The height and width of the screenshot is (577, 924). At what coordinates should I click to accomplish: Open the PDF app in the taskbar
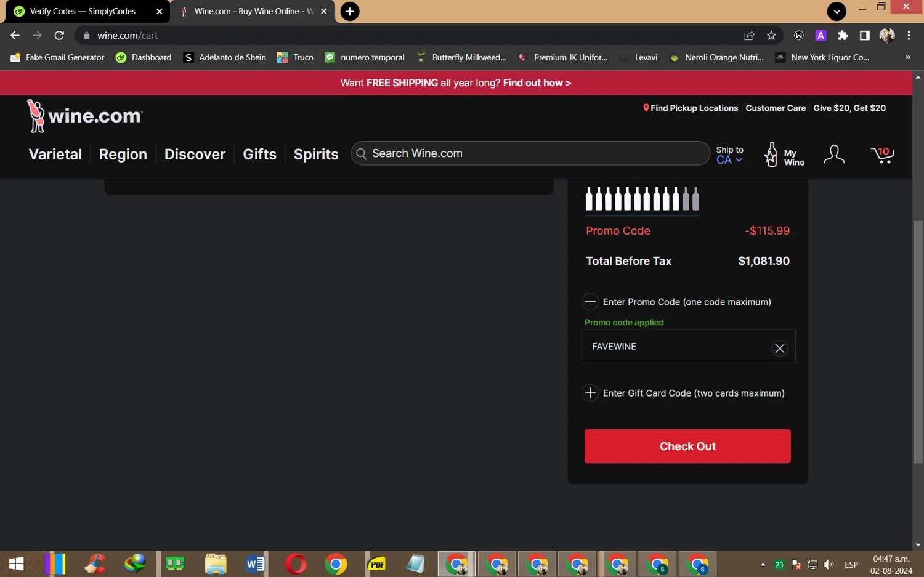click(x=376, y=563)
